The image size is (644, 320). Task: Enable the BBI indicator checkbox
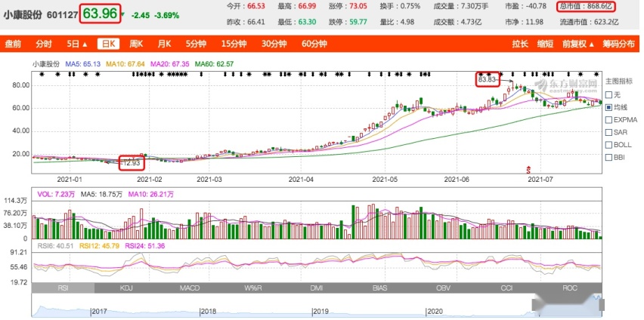click(x=608, y=157)
